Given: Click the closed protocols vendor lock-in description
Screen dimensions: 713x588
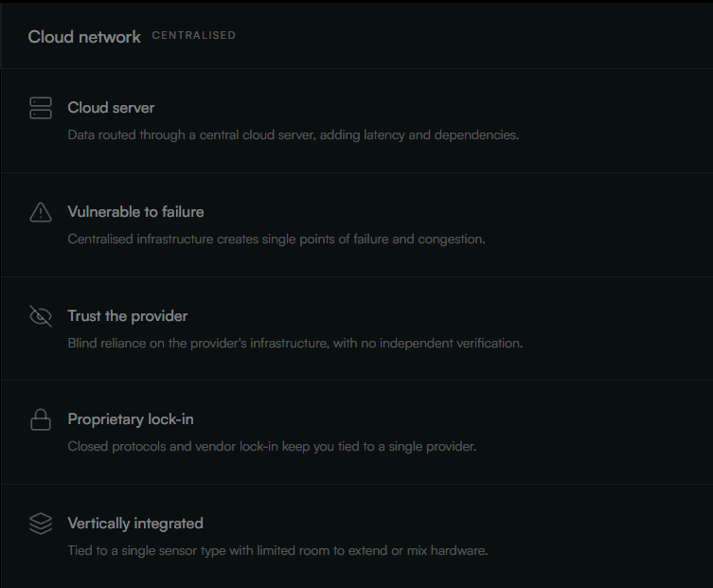Looking at the screenshot, I should (272, 447).
